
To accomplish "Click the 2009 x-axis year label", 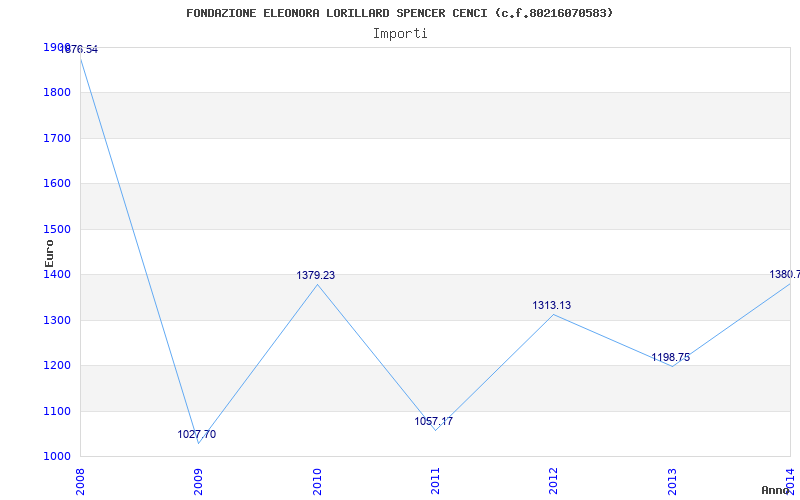I will click(198, 480).
